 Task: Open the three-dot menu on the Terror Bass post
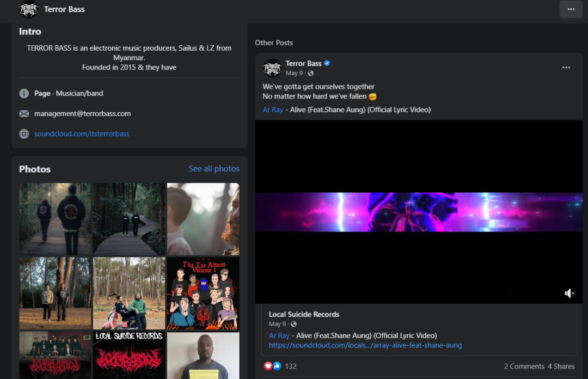coord(566,68)
